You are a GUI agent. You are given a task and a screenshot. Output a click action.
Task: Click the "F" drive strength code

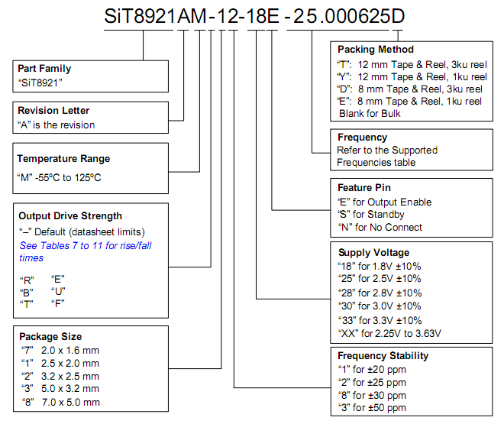click(x=58, y=303)
